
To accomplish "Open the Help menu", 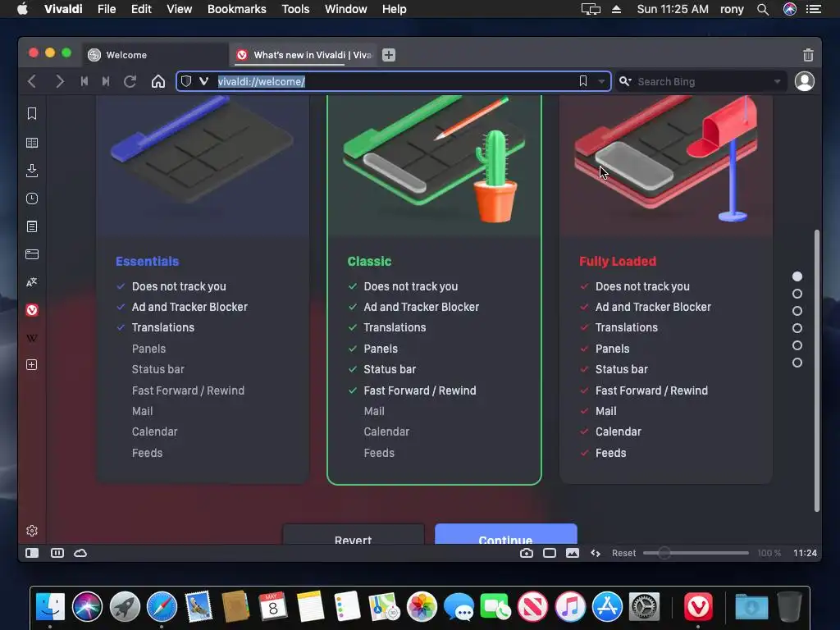I will (x=394, y=9).
